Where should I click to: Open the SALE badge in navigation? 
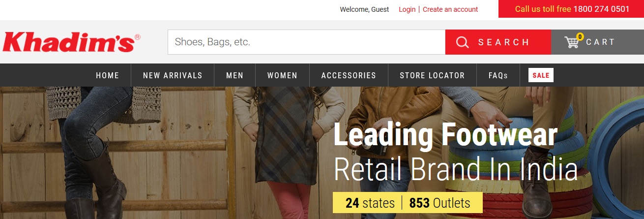(x=541, y=75)
